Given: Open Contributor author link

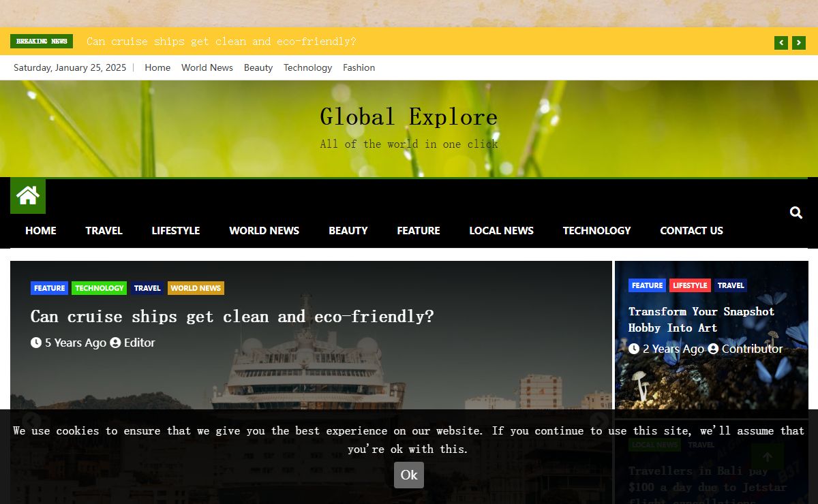Looking at the screenshot, I should pos(753,349).
